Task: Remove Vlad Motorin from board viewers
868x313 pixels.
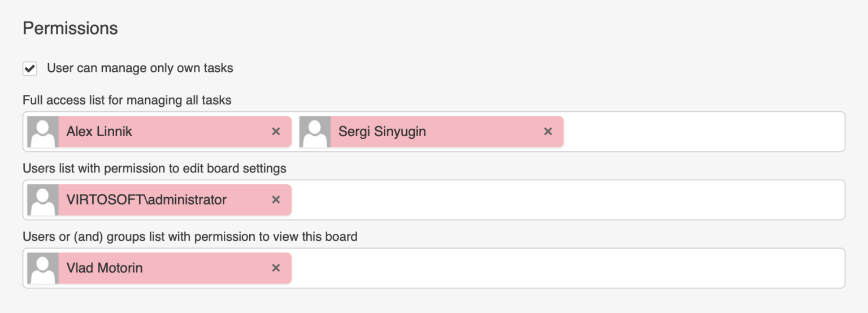Action: click(x=276, y=268)
